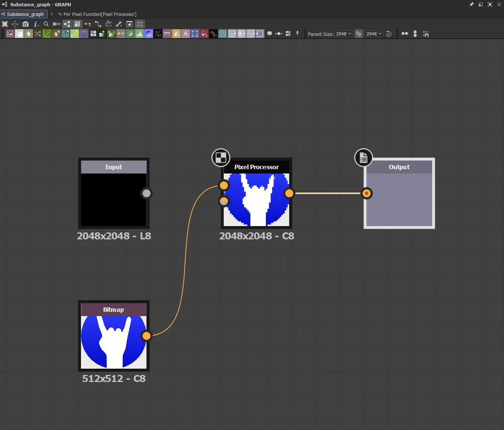Screen dimensions: 504x430
Task: Open the timing display options dropdown
Action: (x=108, y=24)
